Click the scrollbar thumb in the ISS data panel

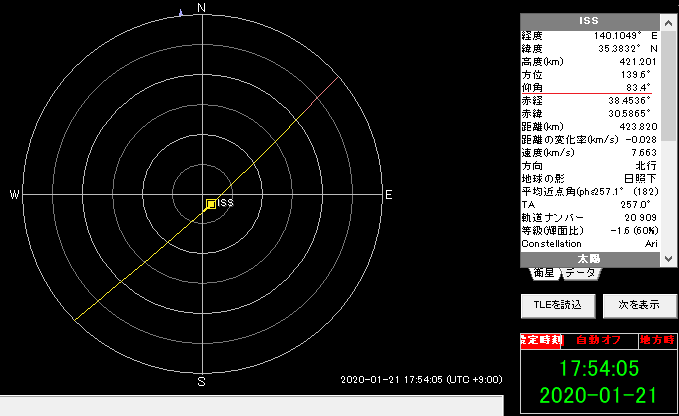668,86
